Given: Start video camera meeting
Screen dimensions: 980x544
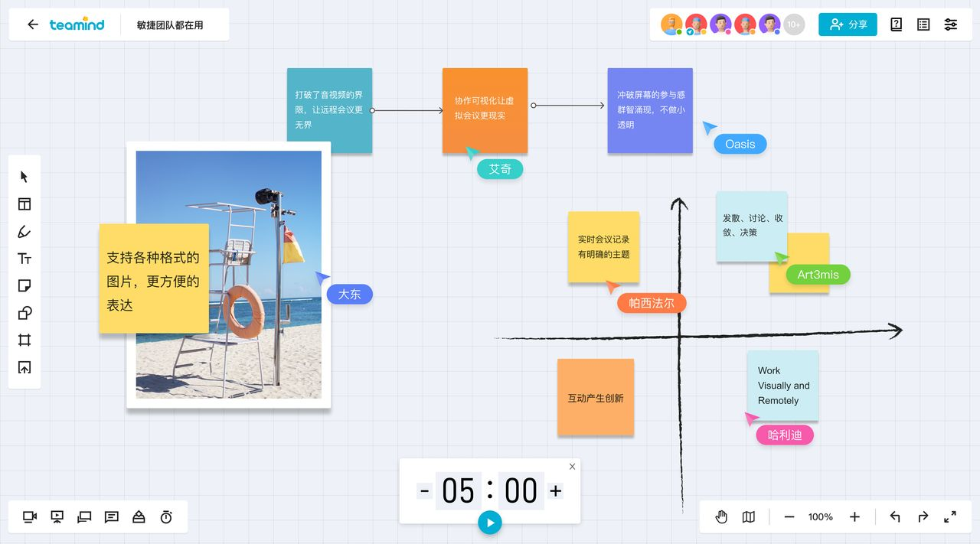Looking at the screenshot, I should tap(30, 517).
